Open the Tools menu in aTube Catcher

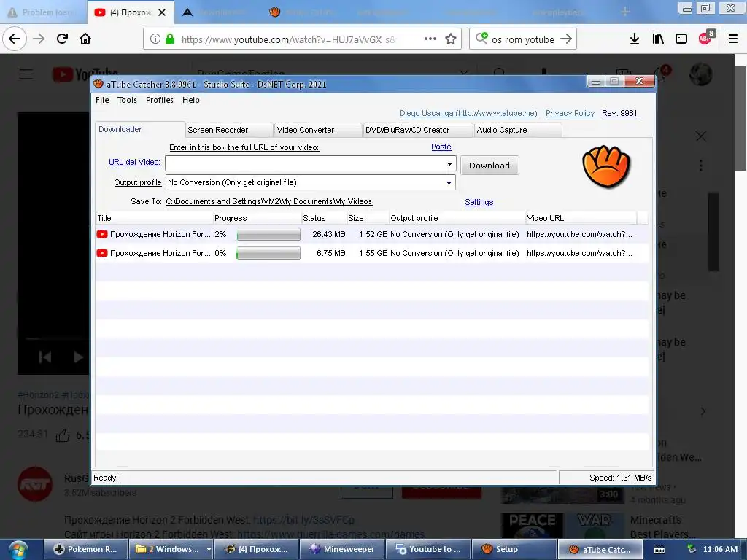[x=127, y=100]
